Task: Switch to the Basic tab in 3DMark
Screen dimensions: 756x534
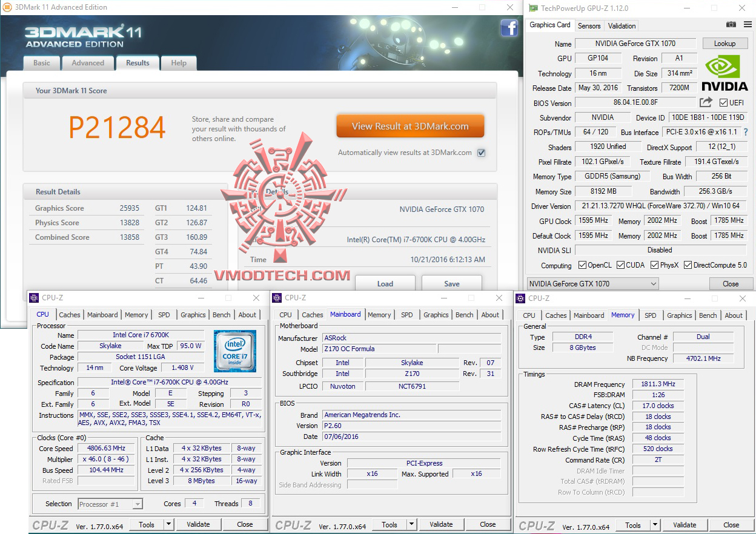Action: [42, 63]
